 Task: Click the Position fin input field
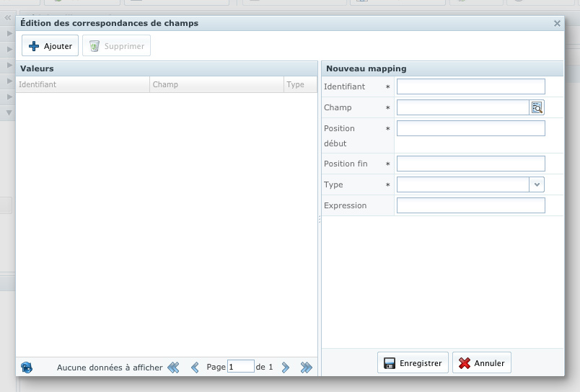(x=470, y=164)
